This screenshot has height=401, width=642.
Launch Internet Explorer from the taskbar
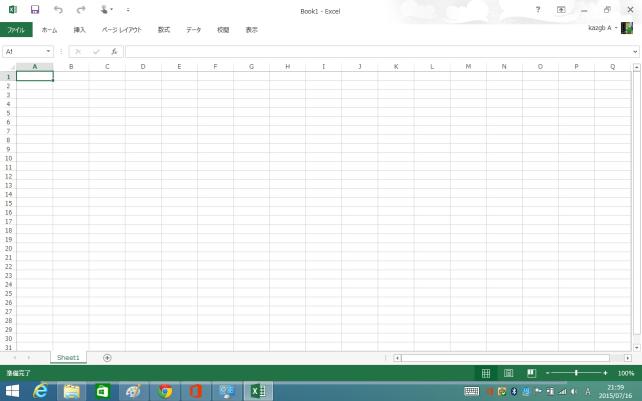coord(40,392)
